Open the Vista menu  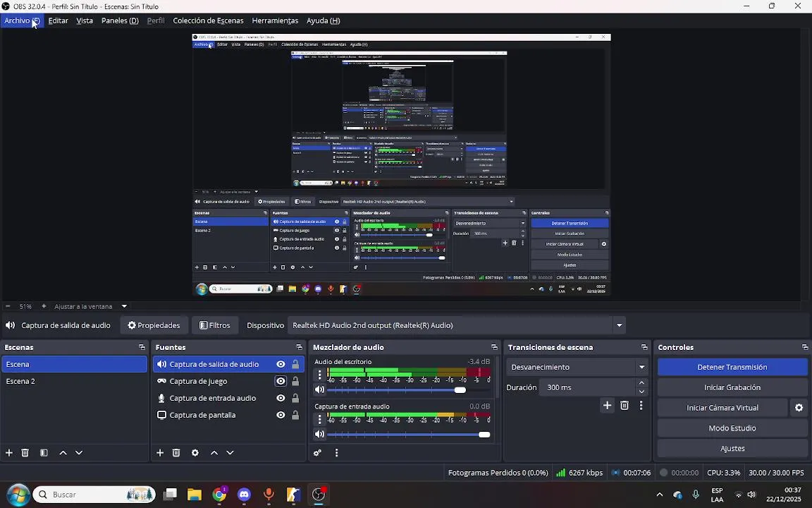[85, 20]
